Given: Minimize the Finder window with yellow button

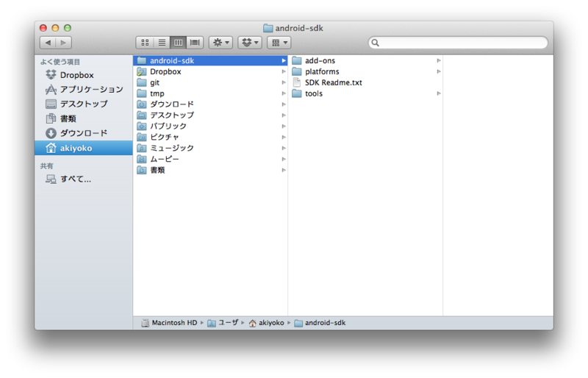Looking at the screenshot, I should pyautogui.click(x=55, y=28).
